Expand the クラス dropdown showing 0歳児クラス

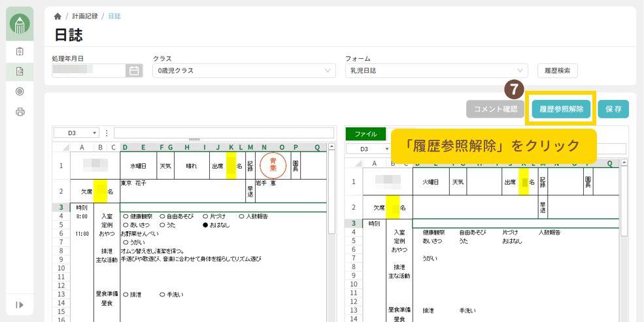(243, 71)
